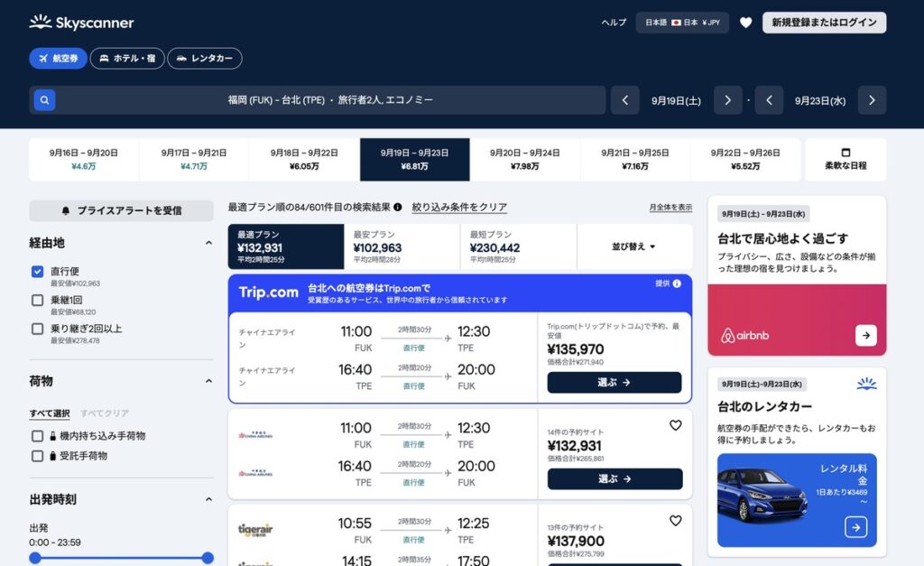Switch to 最短プラン ¥230,442 tab

(517, 246)
